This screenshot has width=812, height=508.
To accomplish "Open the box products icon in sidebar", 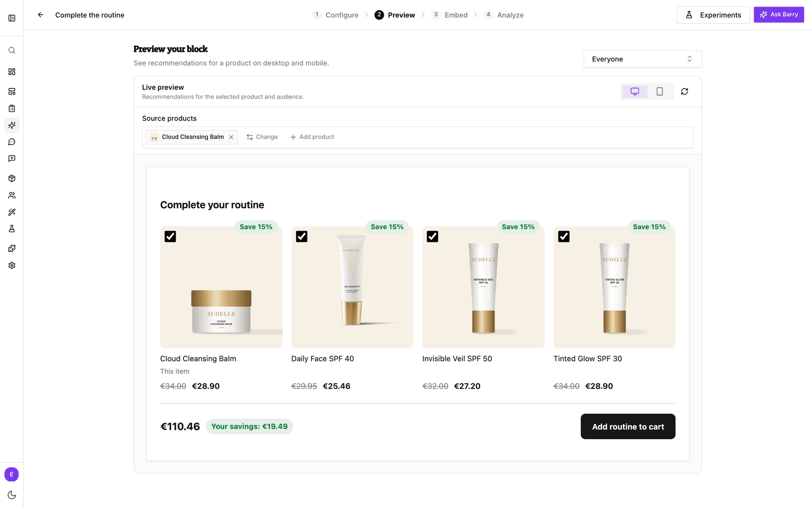I will coord(12,178).
